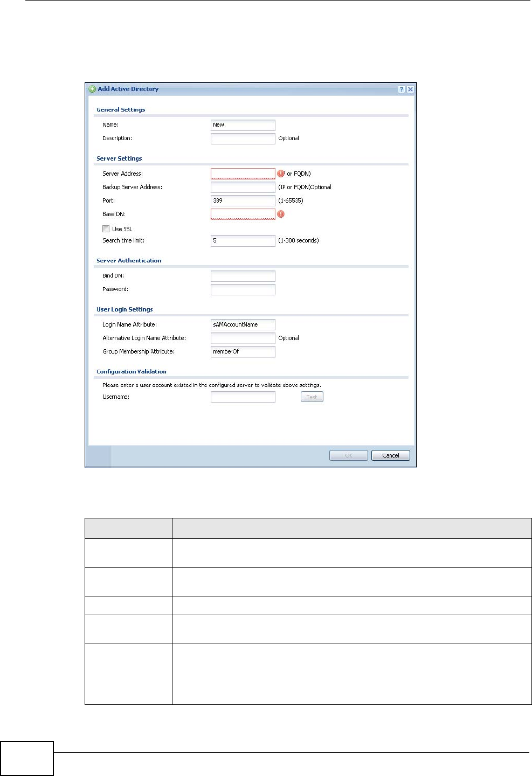532x776 pixels.
Task: Click the (1-65535) port range hint
Action: [291, 200]
